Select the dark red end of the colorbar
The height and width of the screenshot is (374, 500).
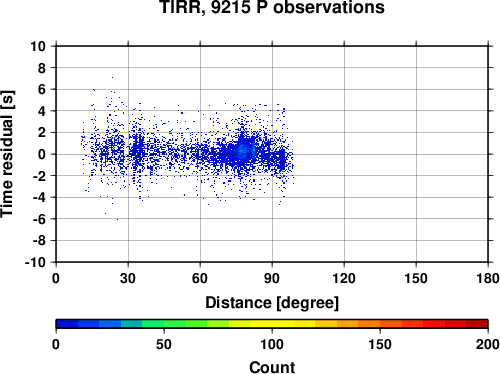click(x=477, y=324)
